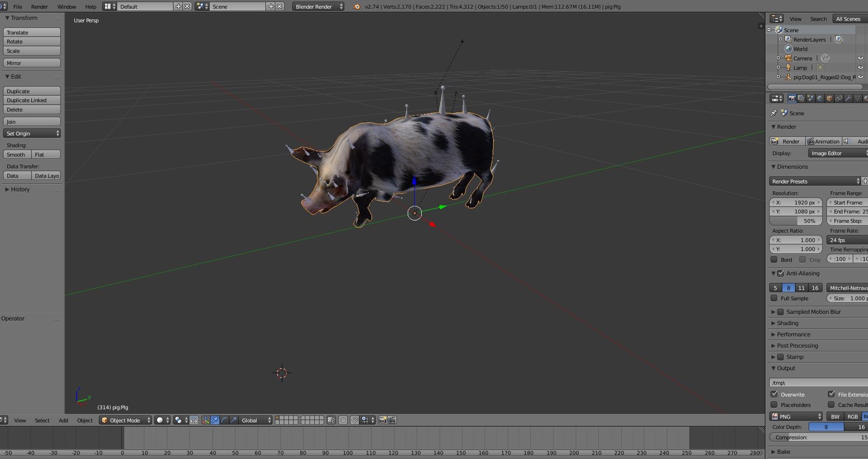Add new scene plus icon
Screen dimensions: 868x459
pos(271,6)
